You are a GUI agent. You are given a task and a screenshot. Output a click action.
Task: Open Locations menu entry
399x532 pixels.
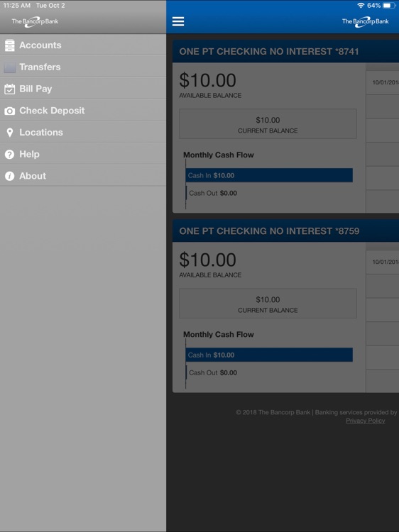click(83, 133)
